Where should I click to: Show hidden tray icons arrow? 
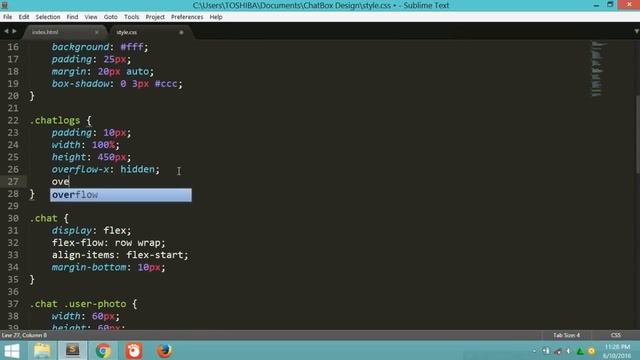534,351
